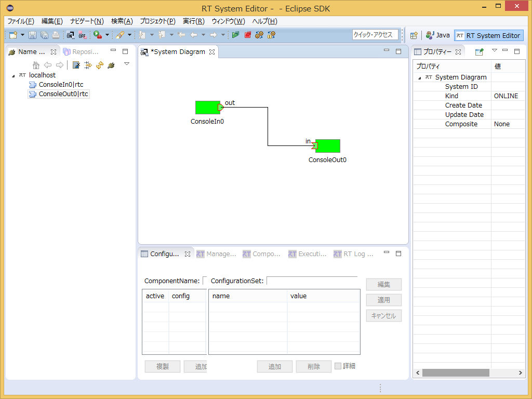Open the Name Service view menu triangle
Image resolution: width=532 pixels, height=399 pixels.
(127, 64)
